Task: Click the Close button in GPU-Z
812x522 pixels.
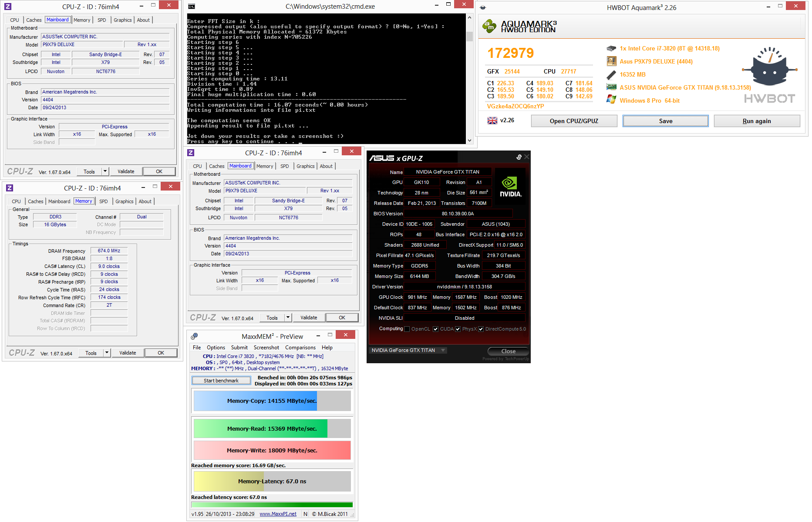Action: coord(508,351)
